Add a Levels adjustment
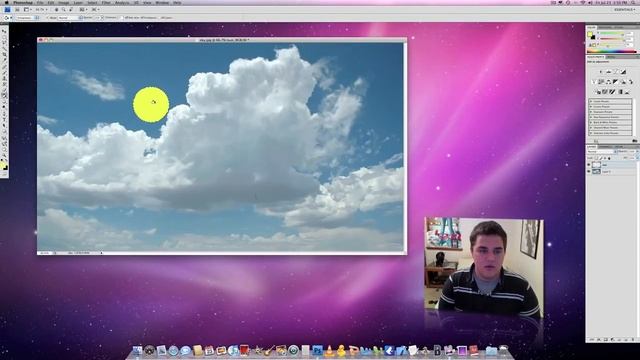The height and width of the screenshot is (360, 640). (x=609, y=72)
